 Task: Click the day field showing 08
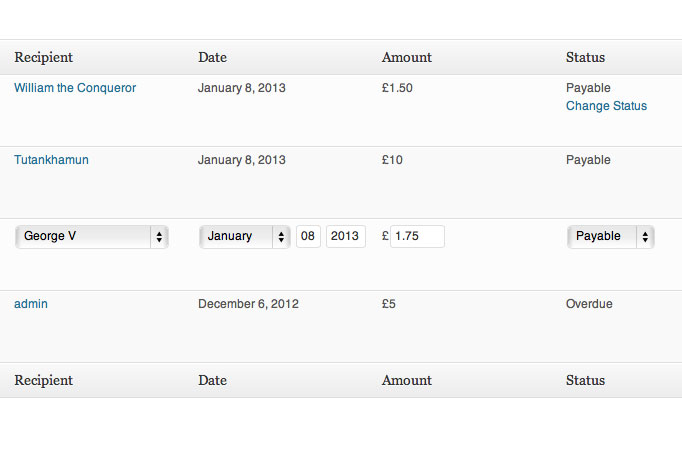(308, 236)
